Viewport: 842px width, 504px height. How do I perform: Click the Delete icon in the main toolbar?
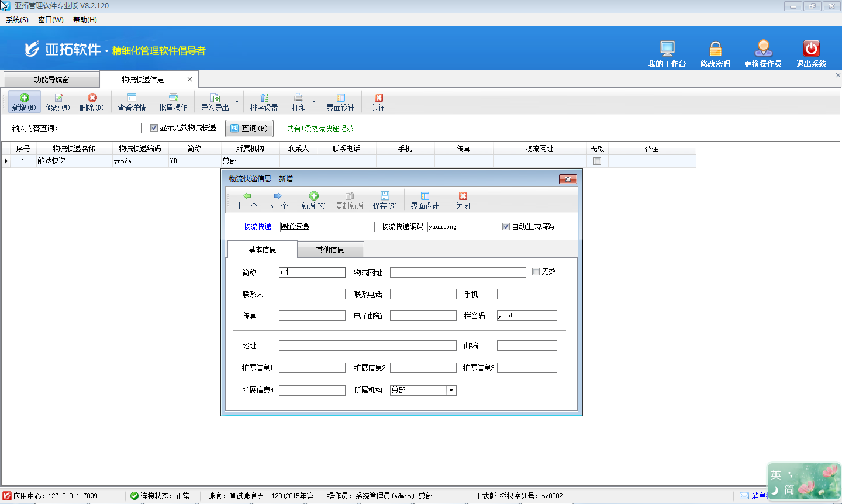92,98
